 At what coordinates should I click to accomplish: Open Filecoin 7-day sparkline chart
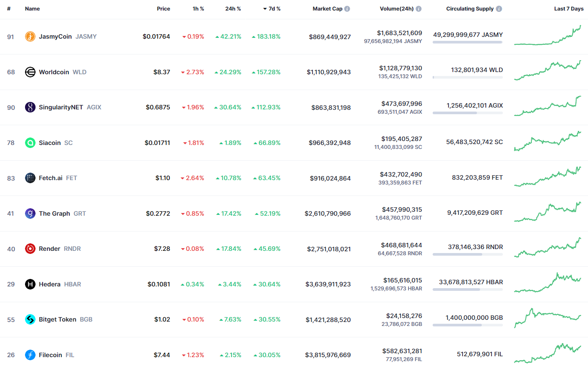click(548, 353)
